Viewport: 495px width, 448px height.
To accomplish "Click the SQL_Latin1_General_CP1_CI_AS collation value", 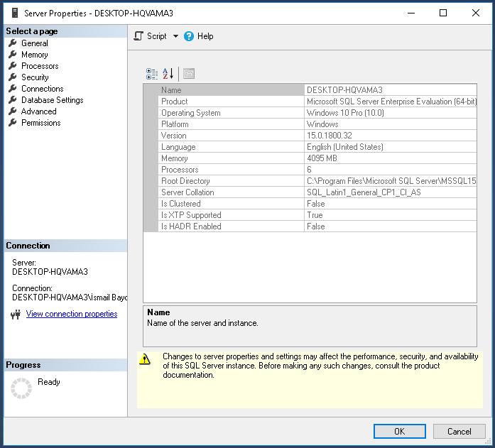I will pos(364,192).
